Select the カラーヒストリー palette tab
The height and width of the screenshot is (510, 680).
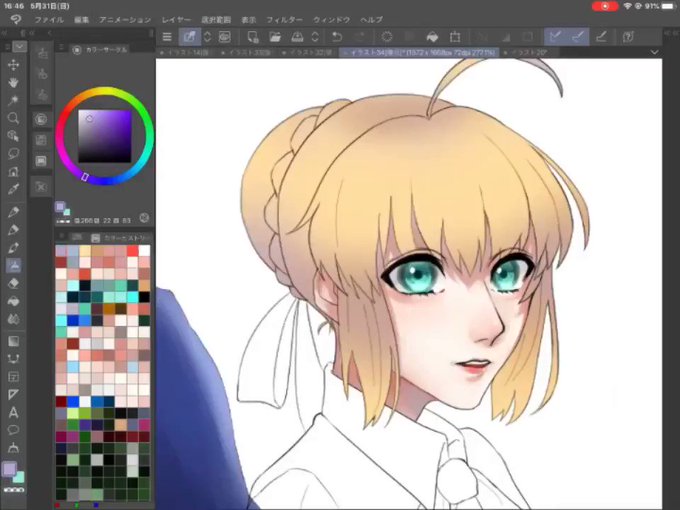121,238
